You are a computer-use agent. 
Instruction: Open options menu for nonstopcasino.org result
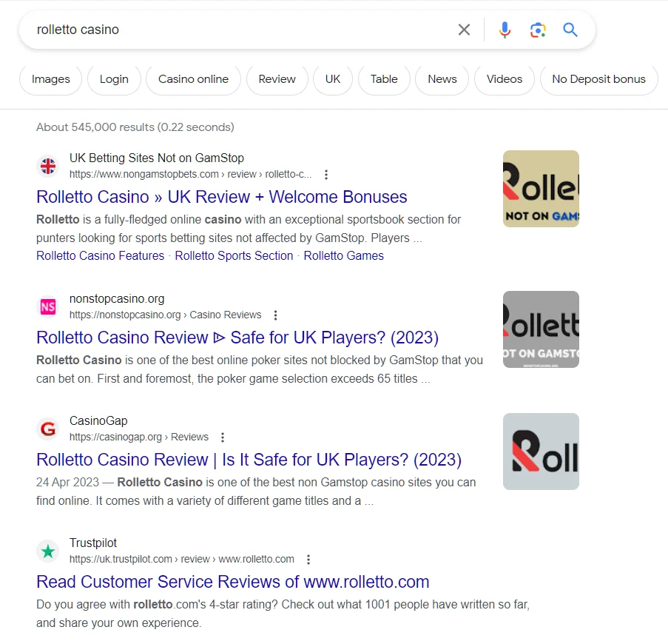(276, 315)
